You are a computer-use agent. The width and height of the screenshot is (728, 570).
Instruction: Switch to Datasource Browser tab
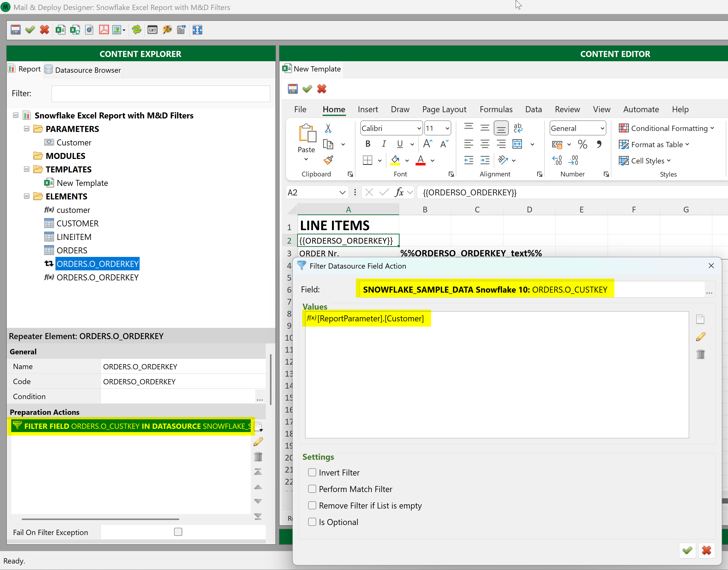(82, 70)
